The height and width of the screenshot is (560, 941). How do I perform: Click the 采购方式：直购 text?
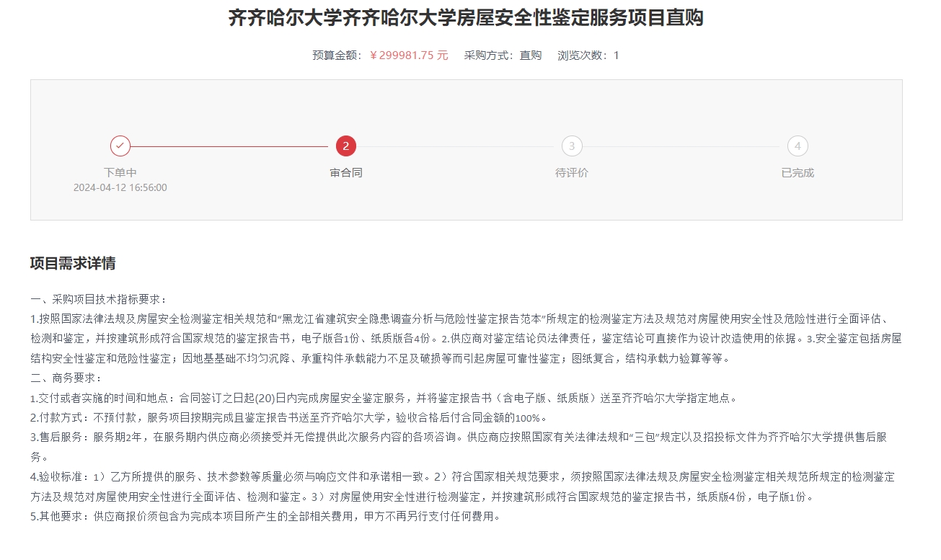coord(503,55)
